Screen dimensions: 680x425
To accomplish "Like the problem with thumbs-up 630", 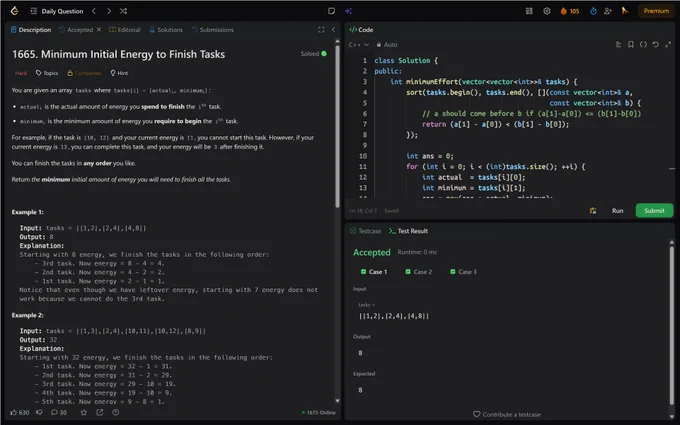I will 20,412.
